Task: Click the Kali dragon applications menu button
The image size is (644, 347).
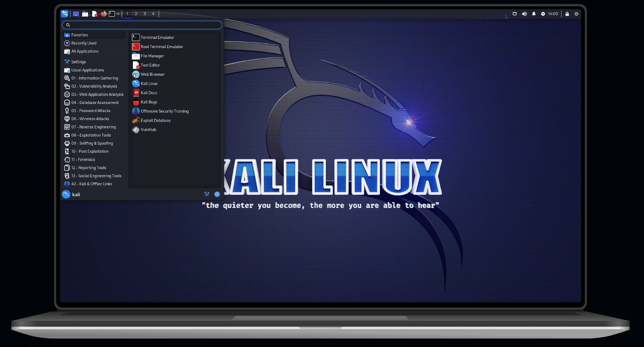Action: click(65, 14)
